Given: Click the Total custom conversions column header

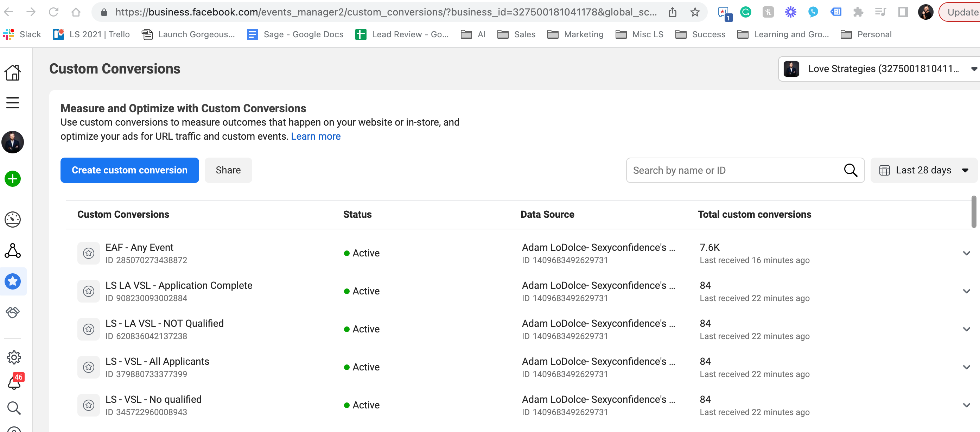Looking at the screenshot, I should pyautogui.click(x=755, y=214).
